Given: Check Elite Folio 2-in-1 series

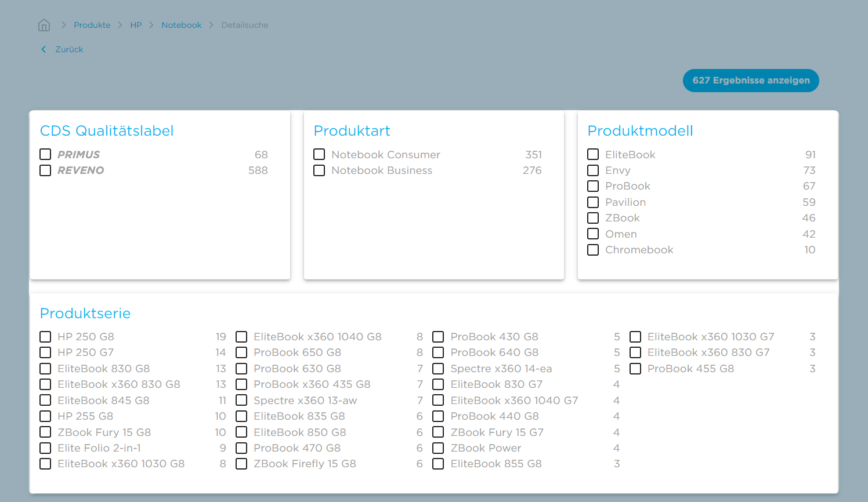Looking at the screenshot, I should pyautogui.click(x=45, y=448).
